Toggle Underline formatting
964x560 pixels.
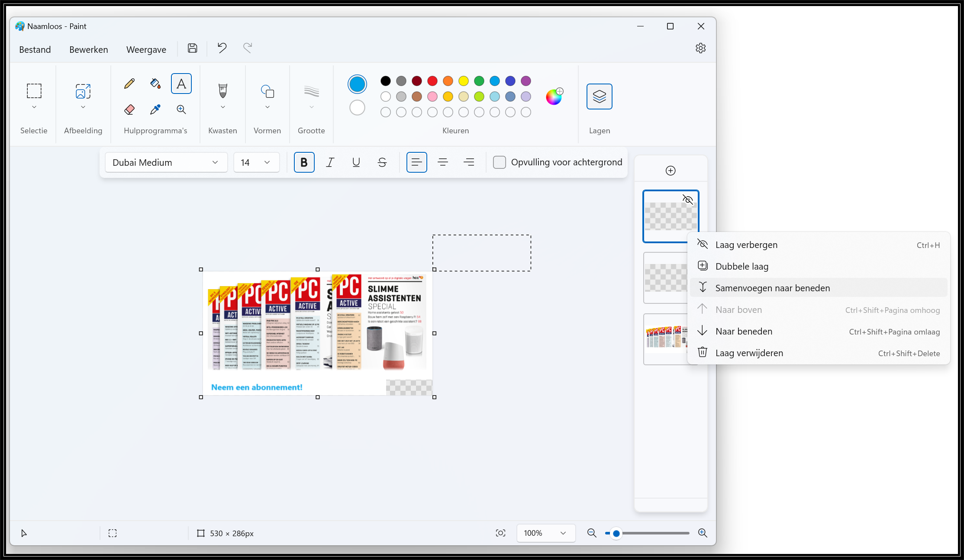click(356, 162)
